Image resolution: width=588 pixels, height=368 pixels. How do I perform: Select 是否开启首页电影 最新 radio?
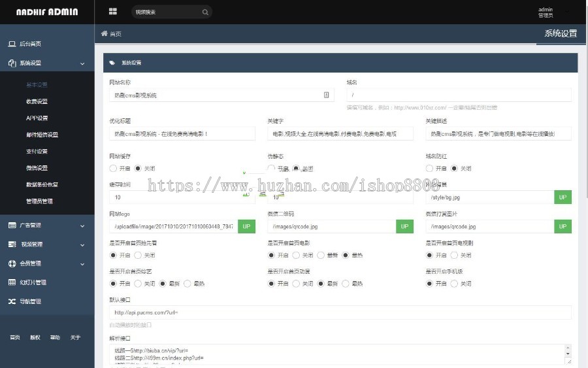321,255
